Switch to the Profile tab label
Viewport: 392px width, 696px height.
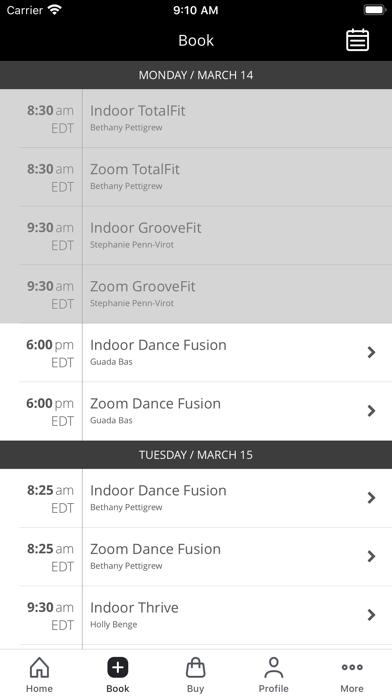click(x=273, y=688)
